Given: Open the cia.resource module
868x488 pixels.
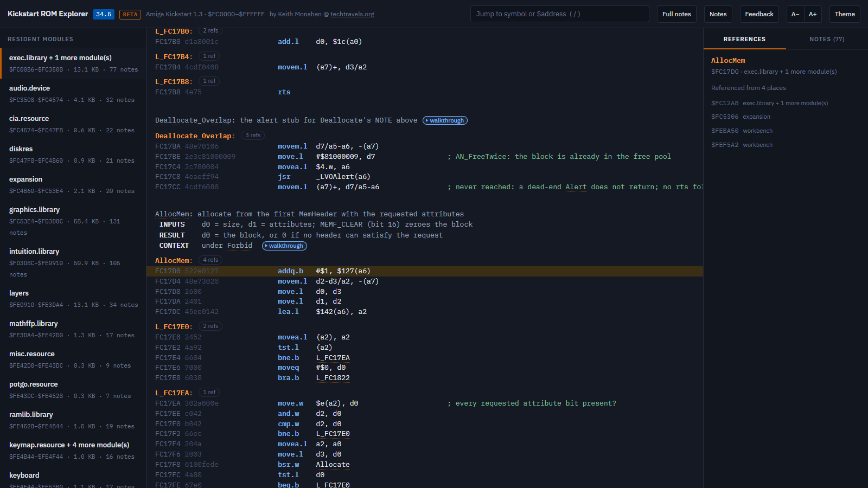Looking at the screenshot, I should [x=73, y=124].
